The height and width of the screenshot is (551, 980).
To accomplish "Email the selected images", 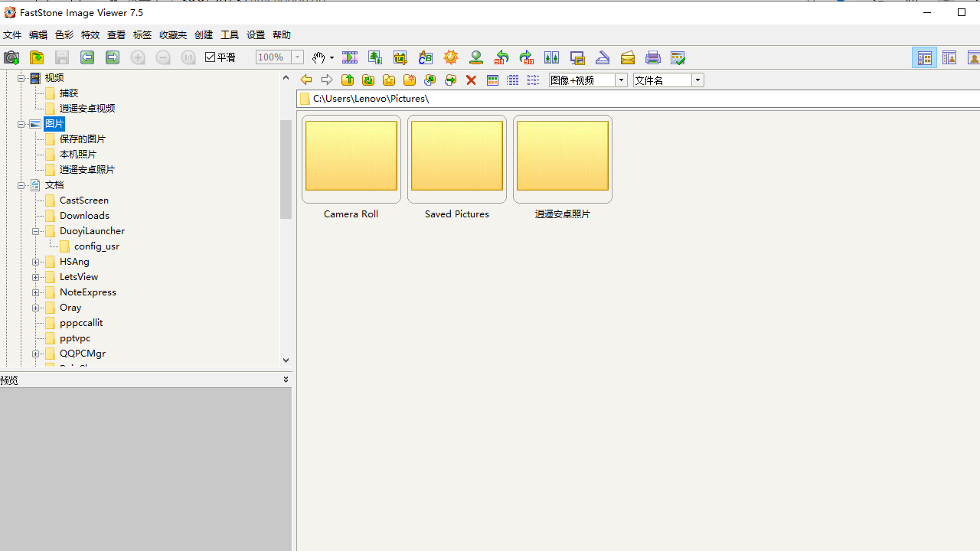I will [627, 57].
